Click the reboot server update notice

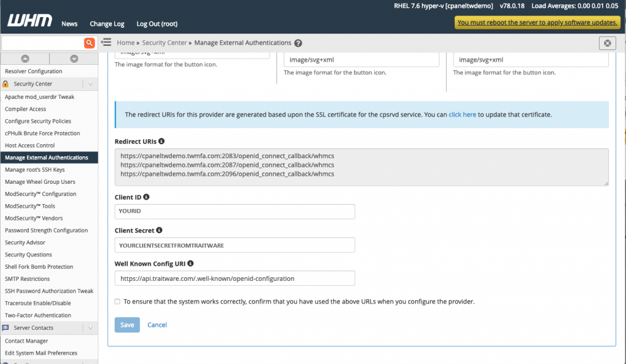(537, 23)
